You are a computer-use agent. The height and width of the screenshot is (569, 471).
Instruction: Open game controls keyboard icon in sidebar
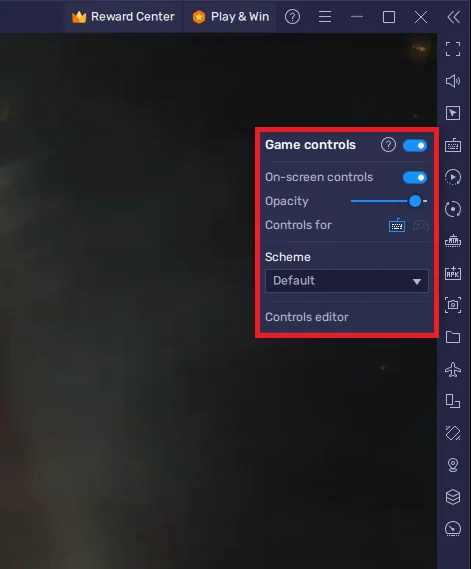[453, 145]
